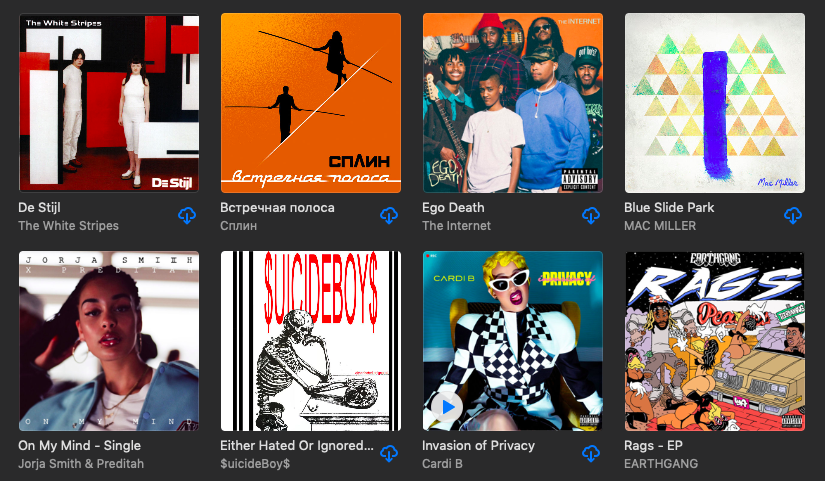Click cloud download icon for Ego Death
Image resolution: width=825 pixels, height=481 pixels.
[591, 216]
